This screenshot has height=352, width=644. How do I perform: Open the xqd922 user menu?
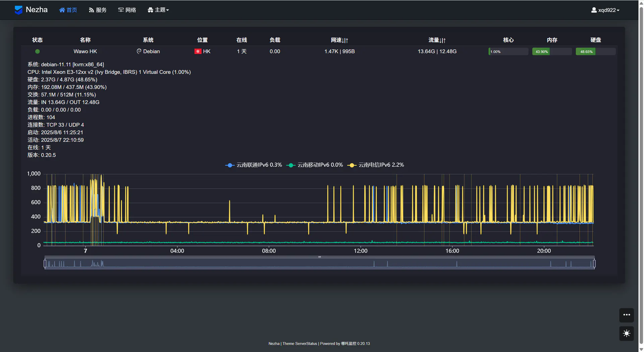point(605,10)
